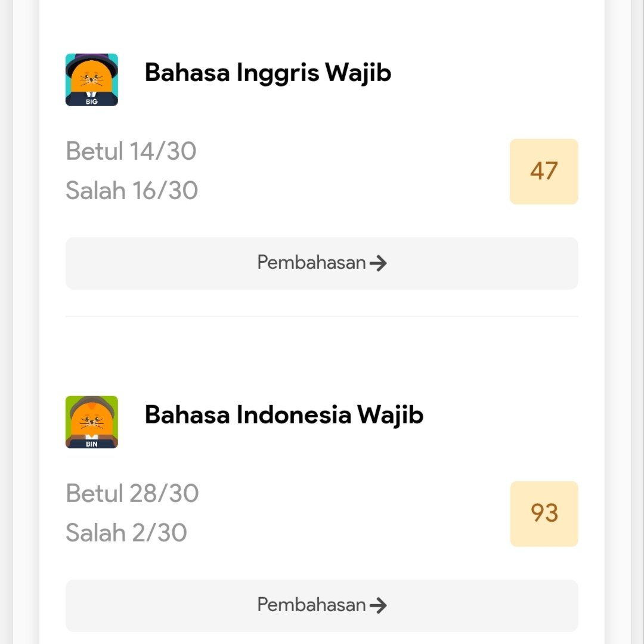This screenshot has width=644, height=644.
Task: Click the Pembahasan text under English scores
Action: pyautogui.click(x=311, y=262)
